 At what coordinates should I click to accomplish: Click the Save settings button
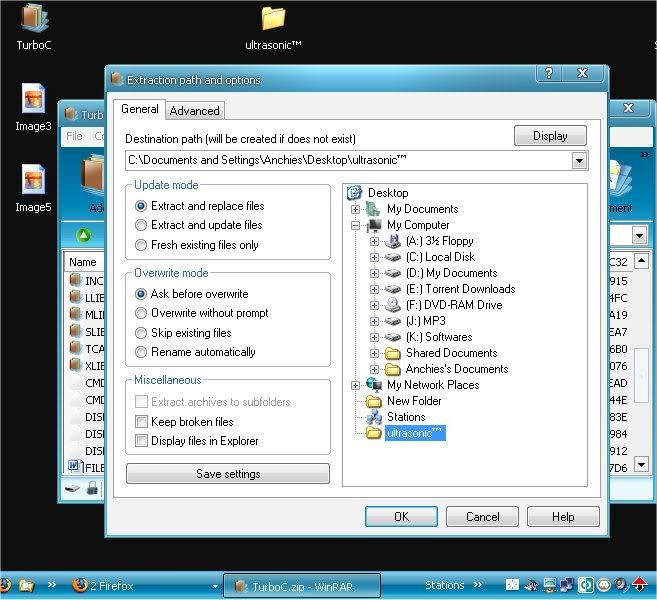click(228, 473)
